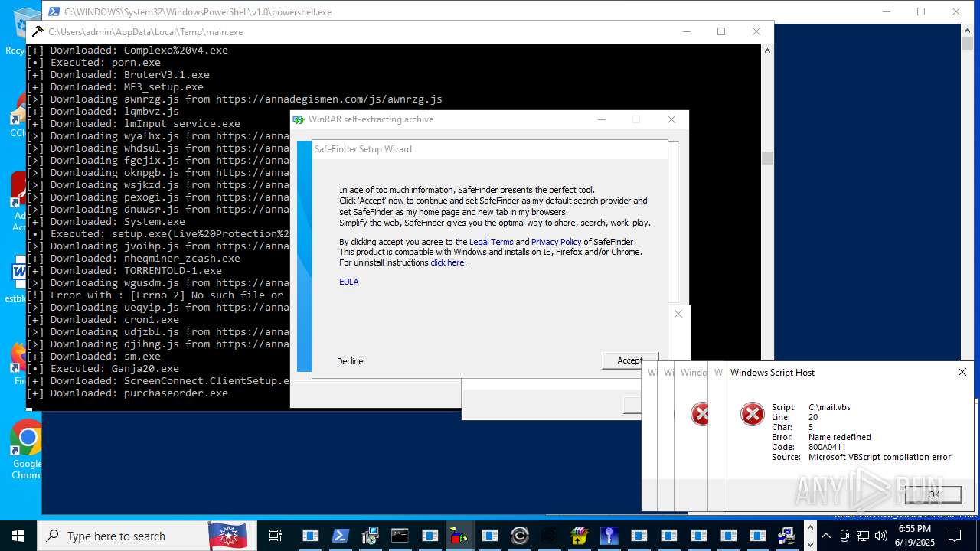Select the Word document desktop icon
980x551 pixels.
pyautogui.click(x=17, y=280)
